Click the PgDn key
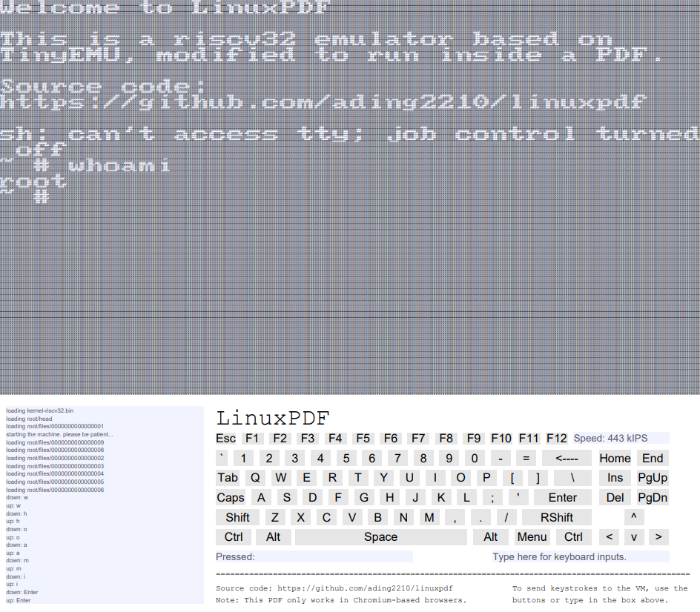 [x=653, y=497]
